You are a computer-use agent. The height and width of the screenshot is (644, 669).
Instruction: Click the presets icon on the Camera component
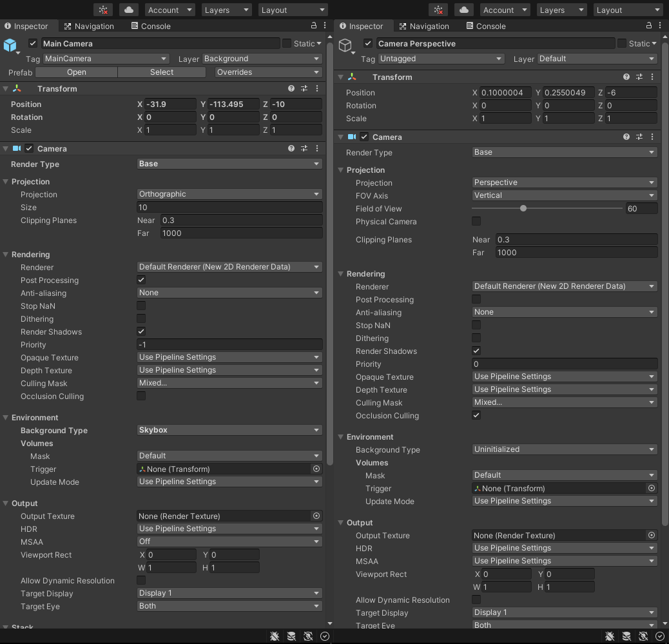point(304,148)
